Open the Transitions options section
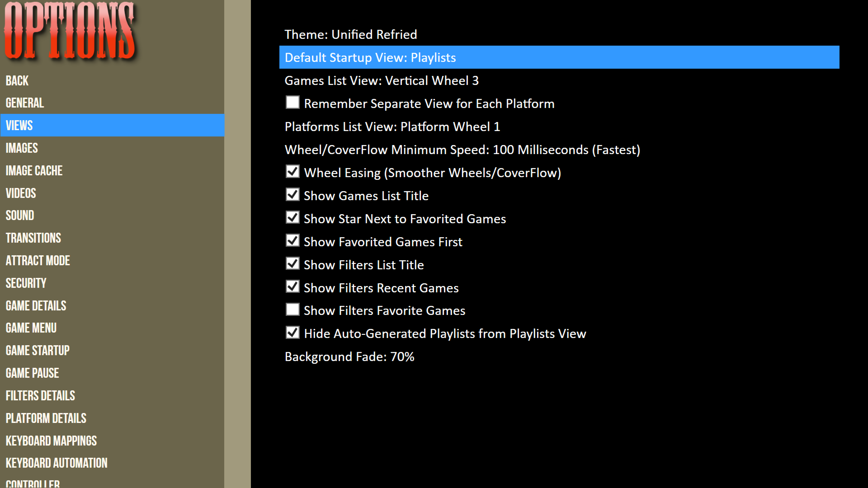Viewport: 868px width, 488px height. (112, 238)
